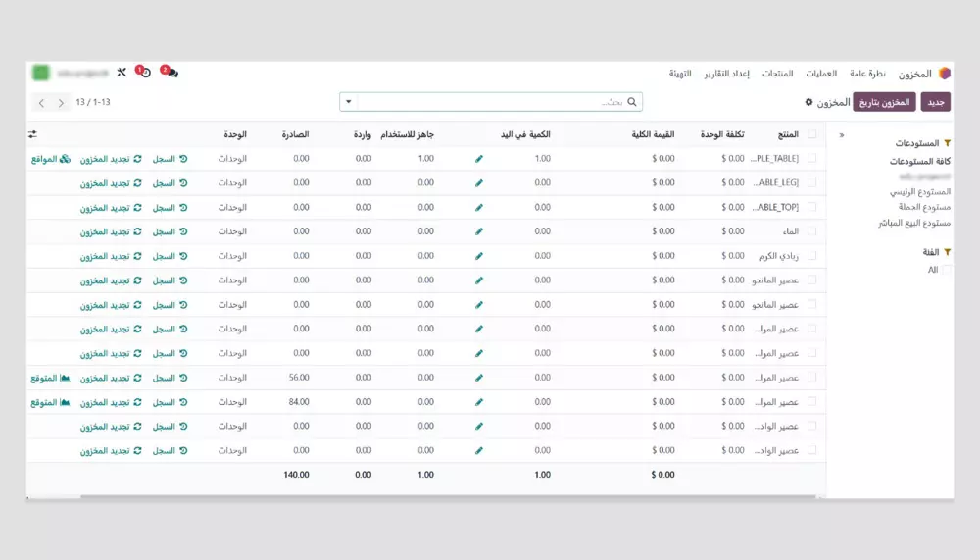980x560 pixels.
Task: Click the المخزون بتاريخ button
Action: click(884, 102)
